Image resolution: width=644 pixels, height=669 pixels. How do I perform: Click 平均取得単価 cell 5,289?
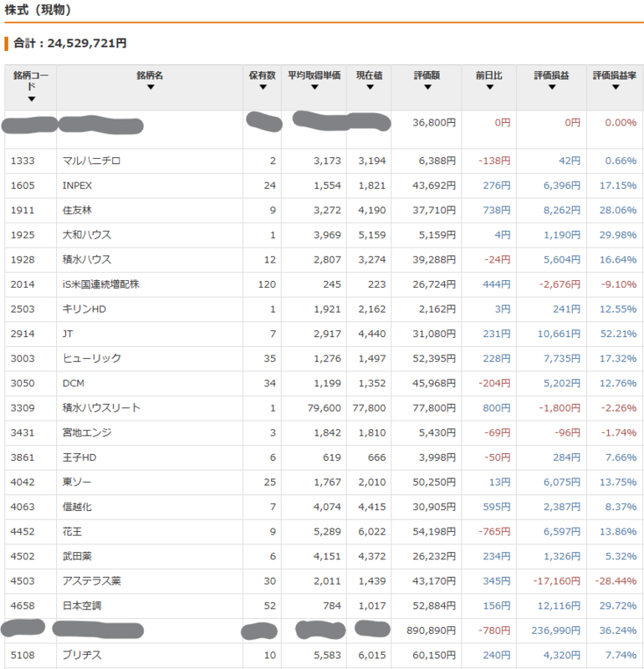pos(327,532)
